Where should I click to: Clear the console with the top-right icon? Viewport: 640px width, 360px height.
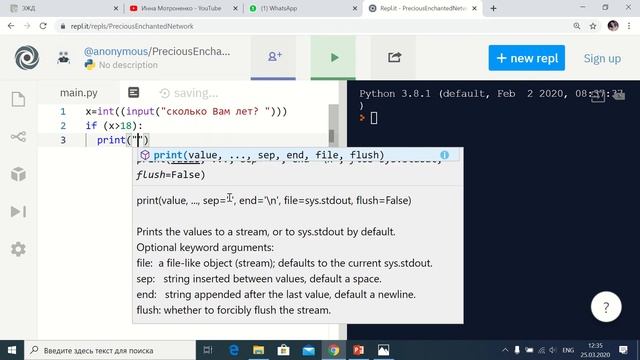click(x=619, y=96)
